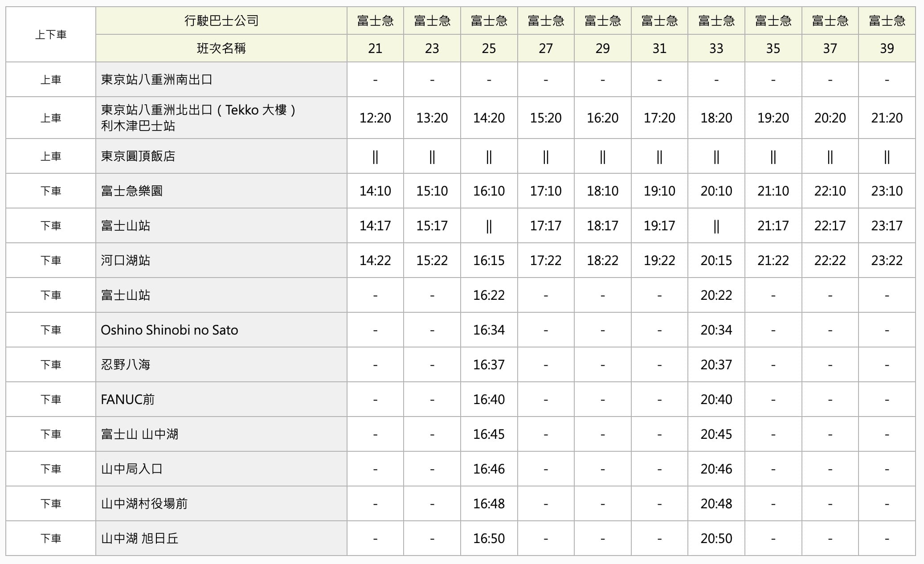Click the 20:46 time at 山中局入口
This screenshot has width=924, height=564.
(x=716, y=469)
